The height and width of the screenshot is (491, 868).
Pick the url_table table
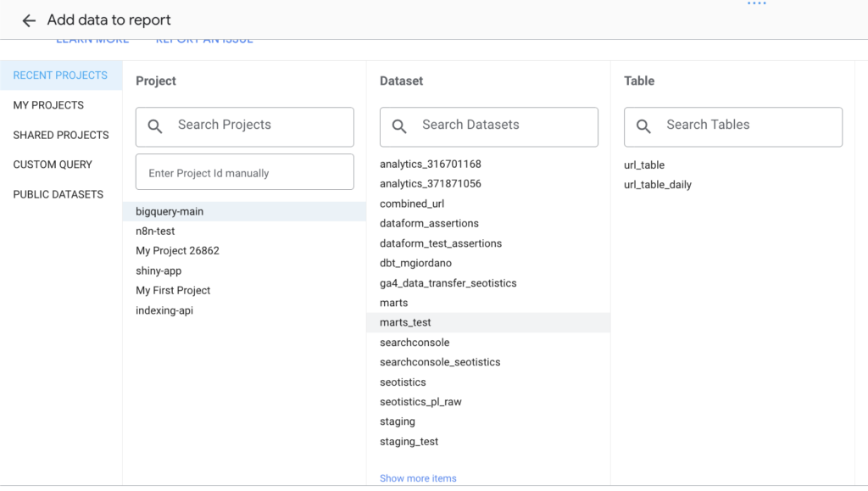coord(644,165)
